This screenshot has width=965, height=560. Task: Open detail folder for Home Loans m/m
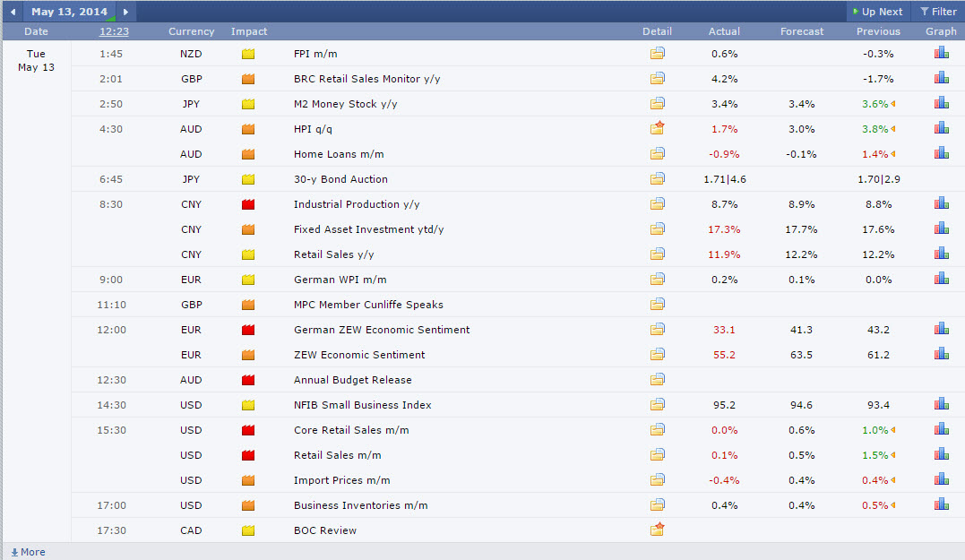point(658,153)
